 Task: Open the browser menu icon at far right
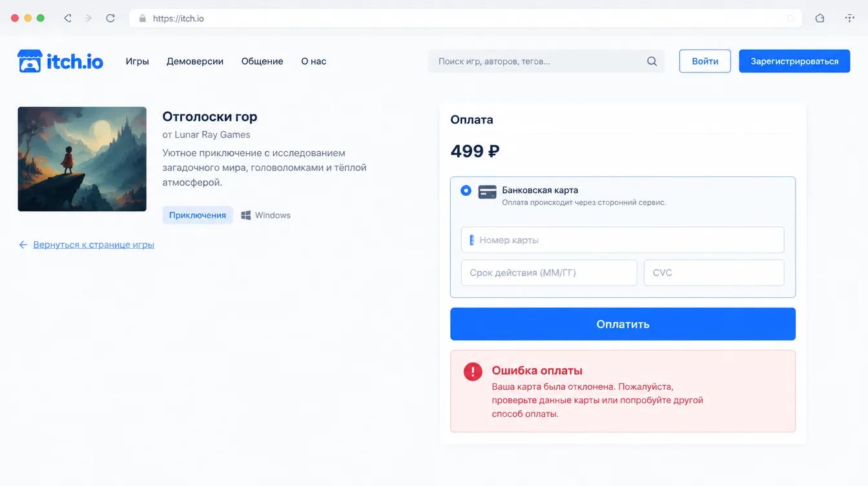(x=849, y=18)
